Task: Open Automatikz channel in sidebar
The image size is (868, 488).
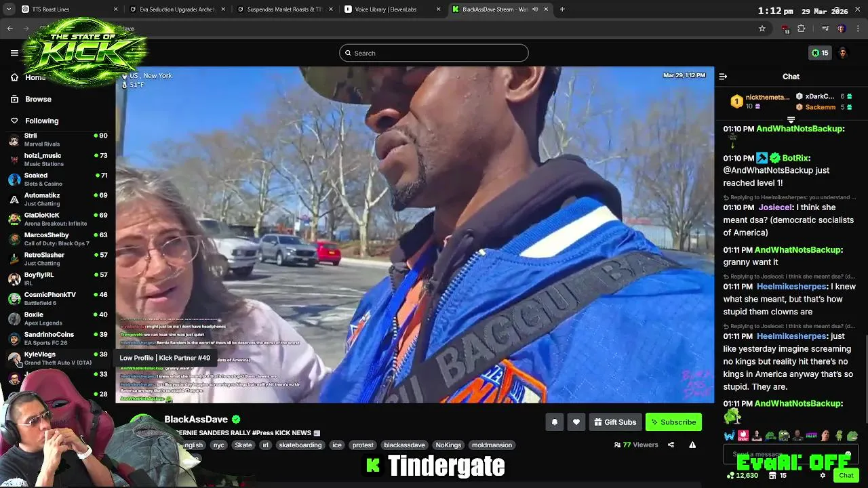Action: [x=58, y=199]
